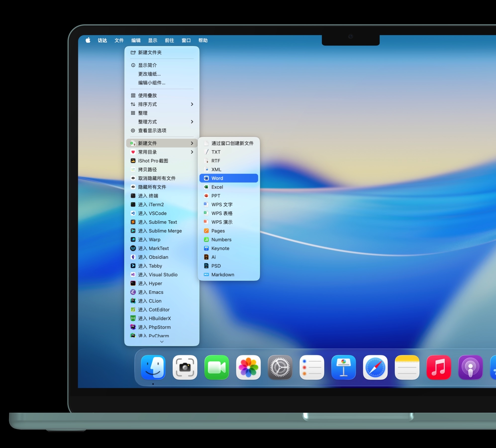Viewport: 496px width, 448px height.
Task: Launch the Screenshot app from the Dock
Action: [185, 367]
